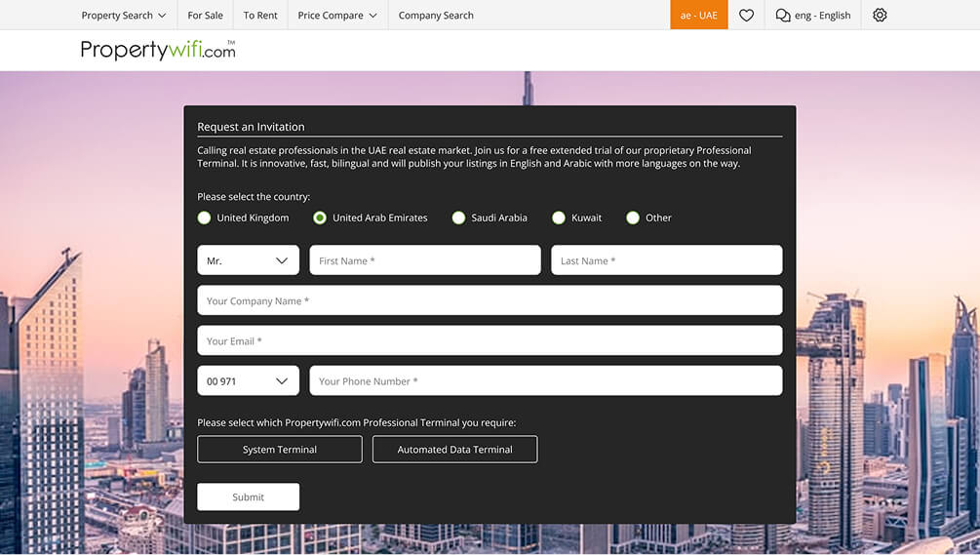Choose the Kuwait country option

pyautogui.click(x=559, y=218)
